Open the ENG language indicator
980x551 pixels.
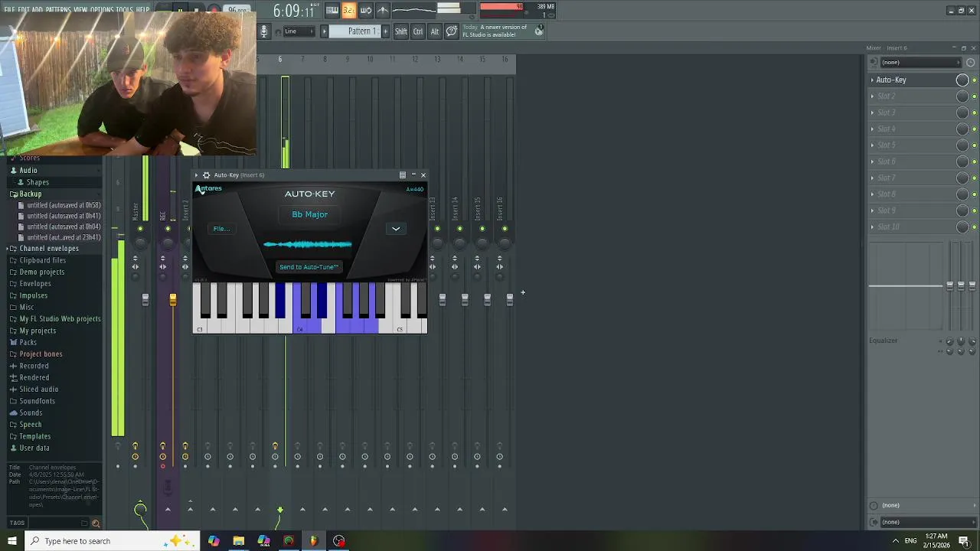tap(911, 541)
